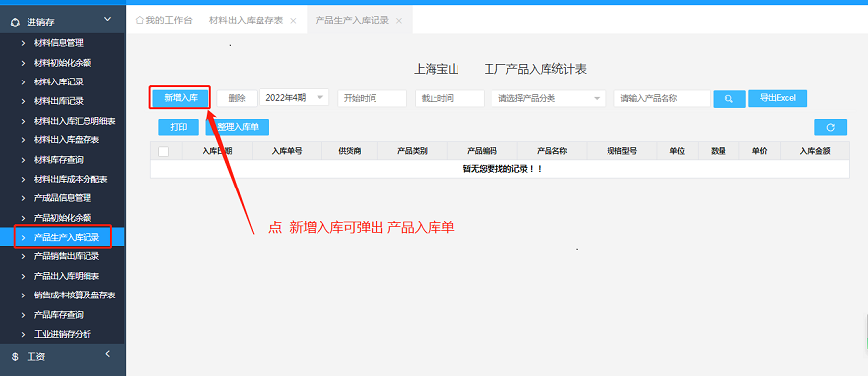Click the 产品编码 column header
The width and height of the screenshot is (868, 376).
[482, 151]
